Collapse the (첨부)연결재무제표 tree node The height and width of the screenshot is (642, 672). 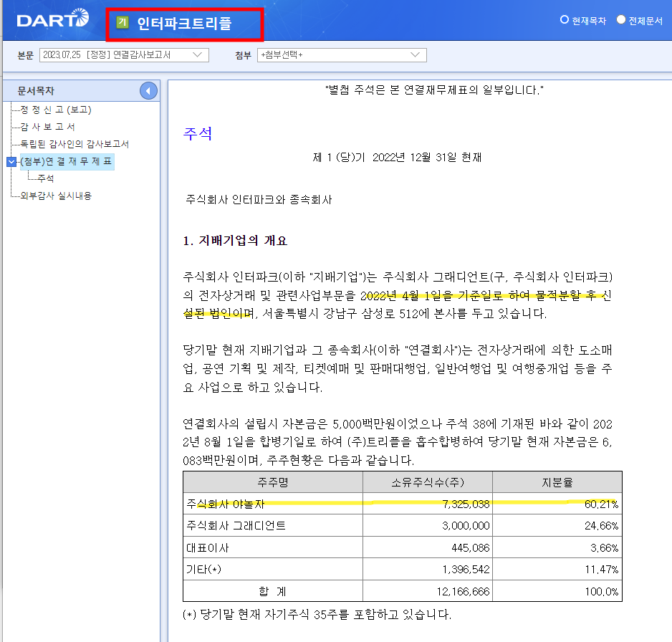tap(11, 161)
